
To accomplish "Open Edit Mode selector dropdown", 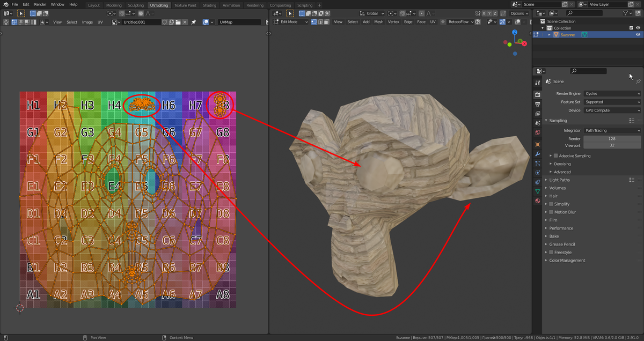I will coord(290,22).
